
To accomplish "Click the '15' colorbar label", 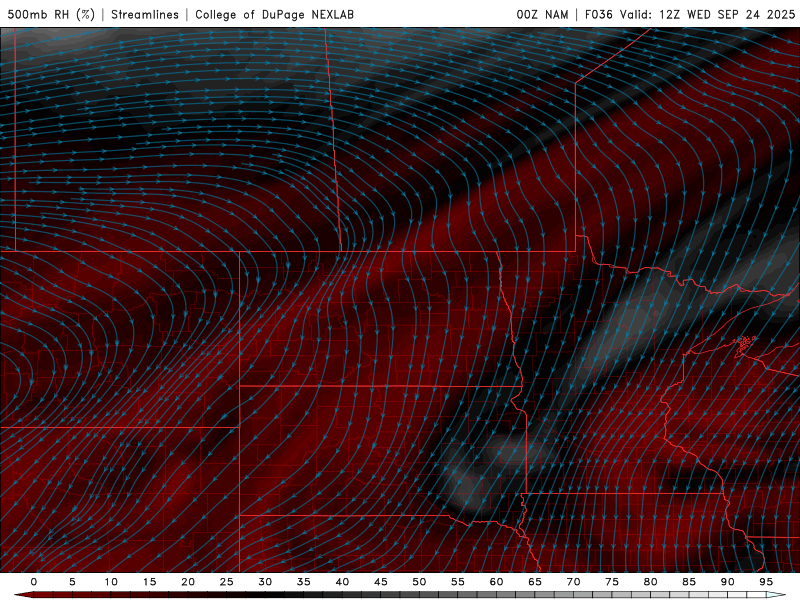I will (149, 582).
